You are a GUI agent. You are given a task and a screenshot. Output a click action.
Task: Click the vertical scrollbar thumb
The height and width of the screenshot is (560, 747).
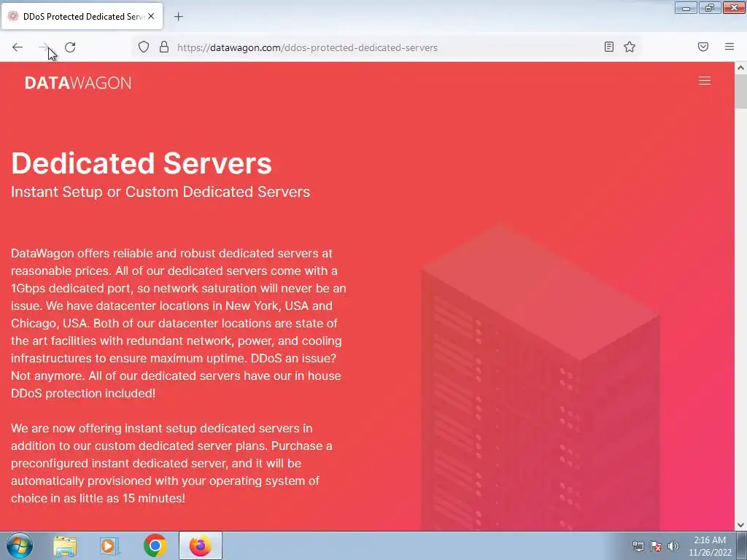click(741, 91)
